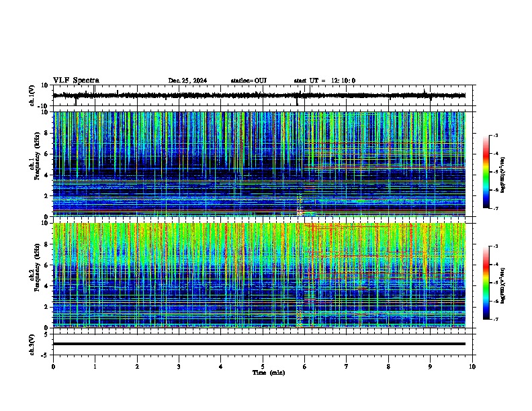Click the ch.1 spectrogram color scale bar

point(486,172)
